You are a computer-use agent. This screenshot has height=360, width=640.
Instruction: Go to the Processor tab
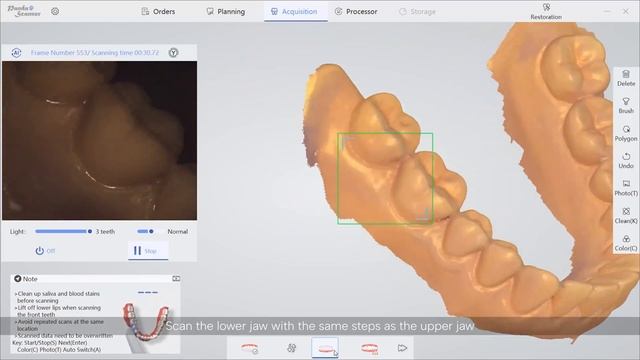point(356,11)
